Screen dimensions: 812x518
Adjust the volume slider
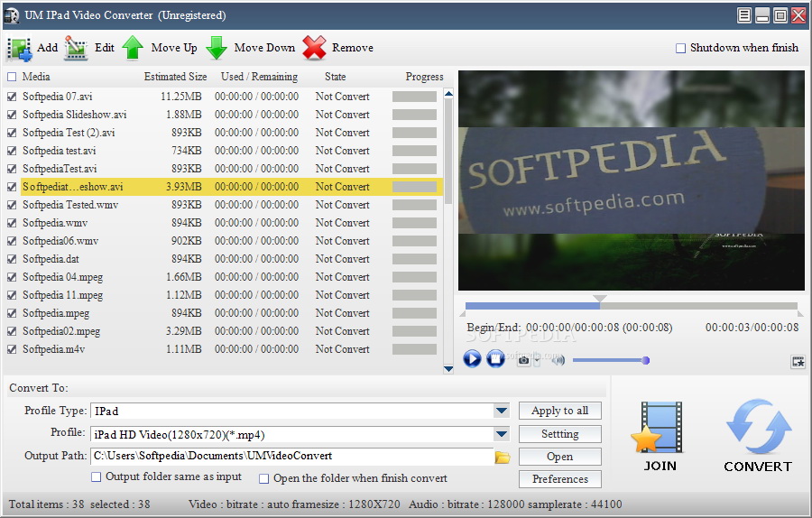click(x=611, y=361)
